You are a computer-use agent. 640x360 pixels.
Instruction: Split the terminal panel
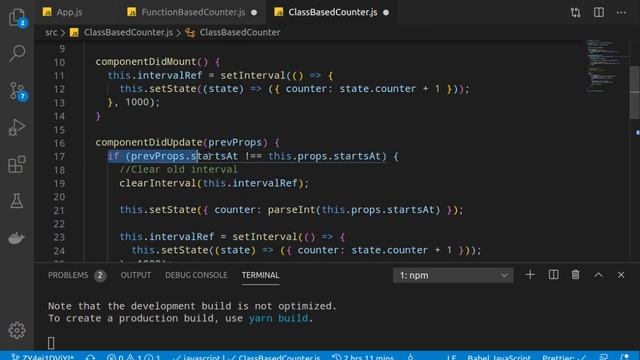click(553, 275)
